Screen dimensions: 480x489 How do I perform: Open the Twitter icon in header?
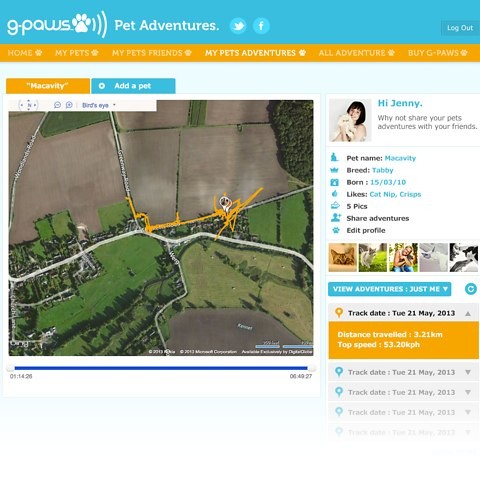(x=238, y=26)
